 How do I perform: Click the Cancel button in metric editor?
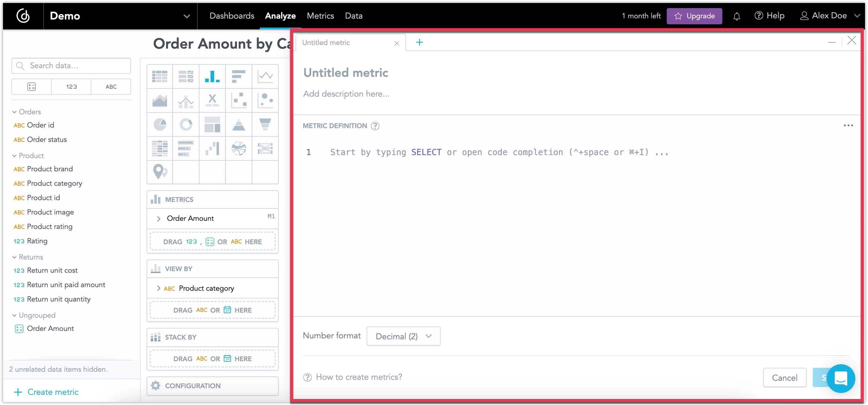785,377
